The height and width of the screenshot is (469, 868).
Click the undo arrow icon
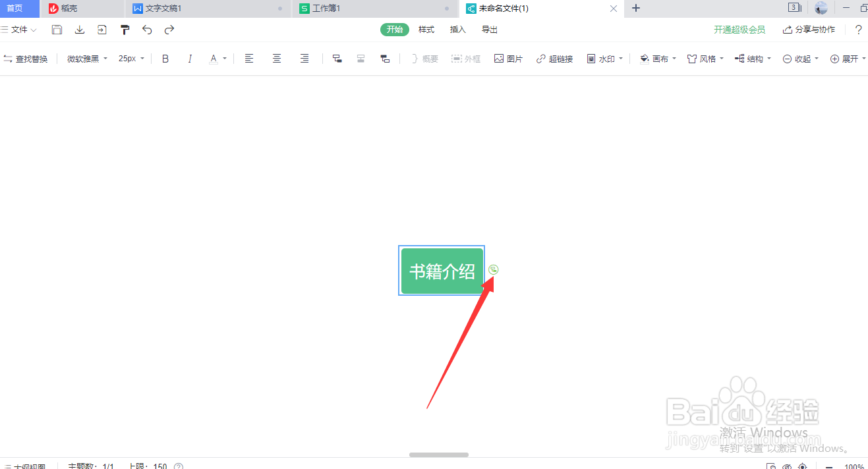click(x=146, y=30)
